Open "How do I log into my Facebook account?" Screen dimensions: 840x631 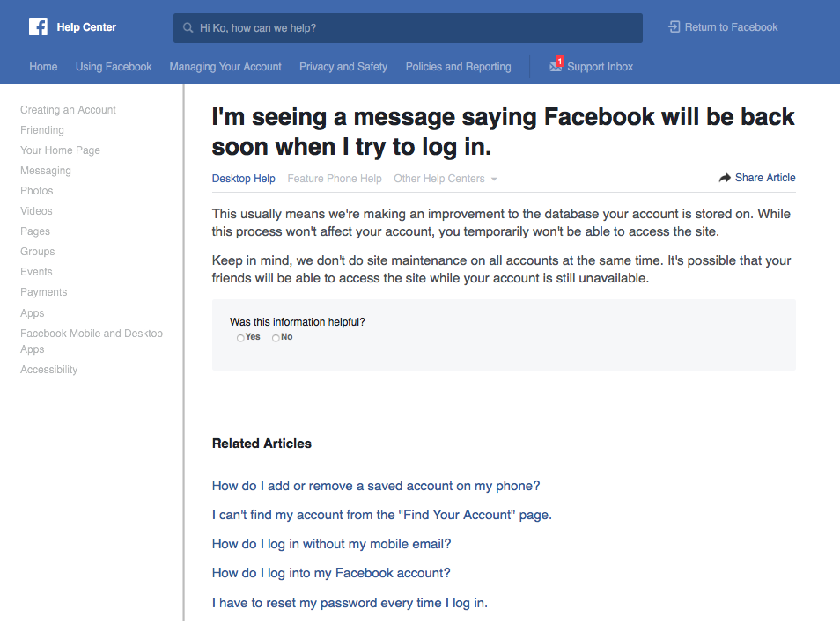click(x=330, y=573)
